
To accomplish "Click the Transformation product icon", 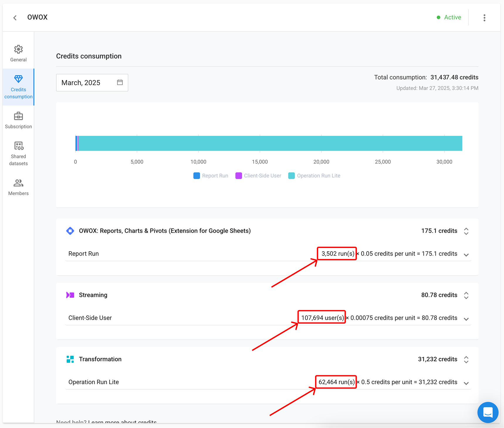I will coord(70,359).
